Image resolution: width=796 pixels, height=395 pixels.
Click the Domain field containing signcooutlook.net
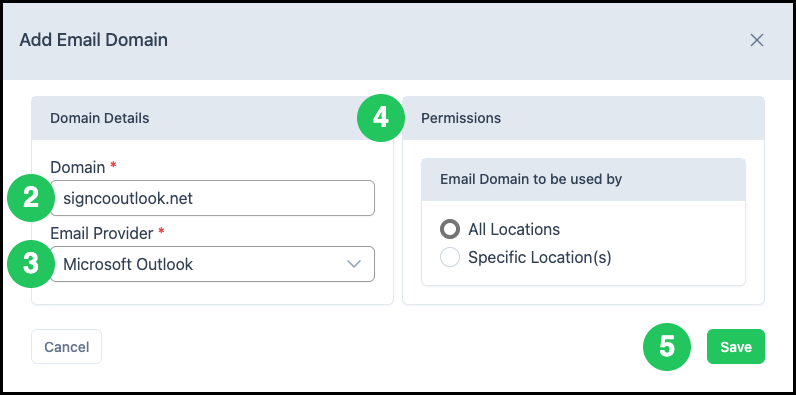(213, 198)
